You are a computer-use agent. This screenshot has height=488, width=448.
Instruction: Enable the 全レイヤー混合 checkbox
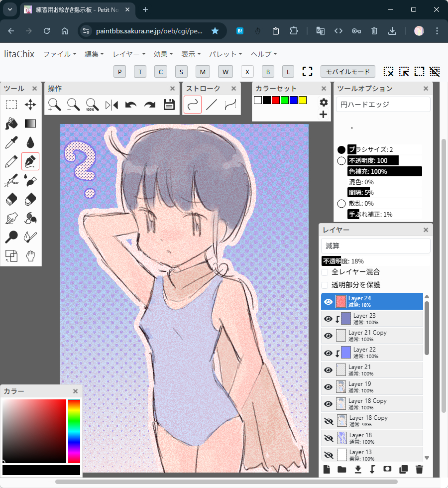point(325,272)
